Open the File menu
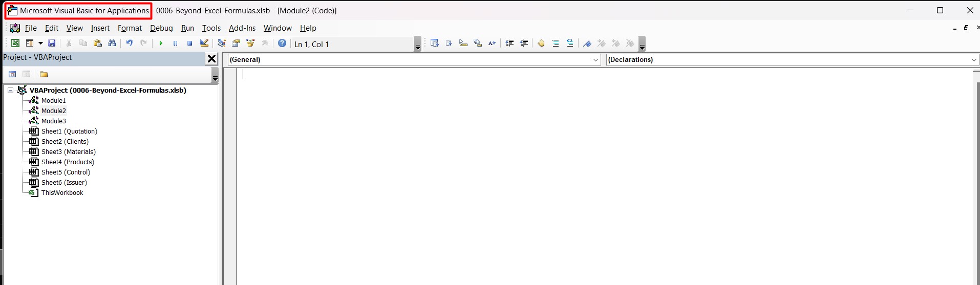Screen dimensions: 980x285 tap(31, 28)
